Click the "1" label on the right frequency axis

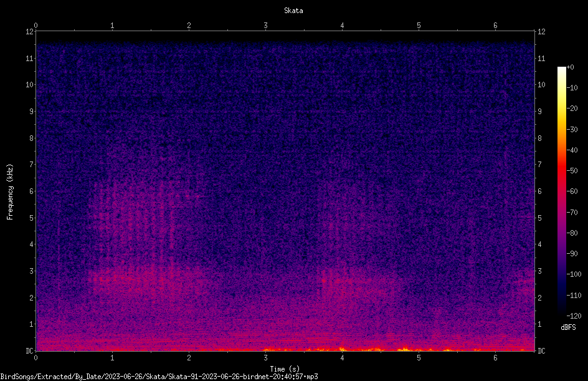tap(539, 324)
